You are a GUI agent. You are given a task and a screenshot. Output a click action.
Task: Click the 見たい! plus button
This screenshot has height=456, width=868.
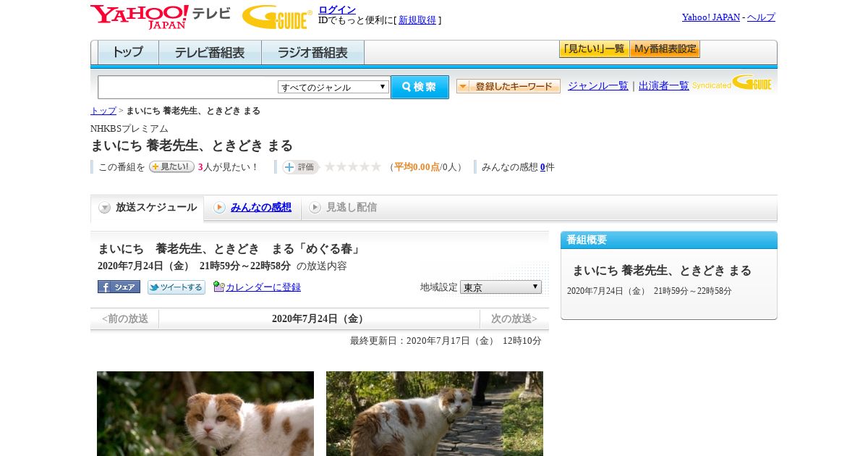(171, 166)
